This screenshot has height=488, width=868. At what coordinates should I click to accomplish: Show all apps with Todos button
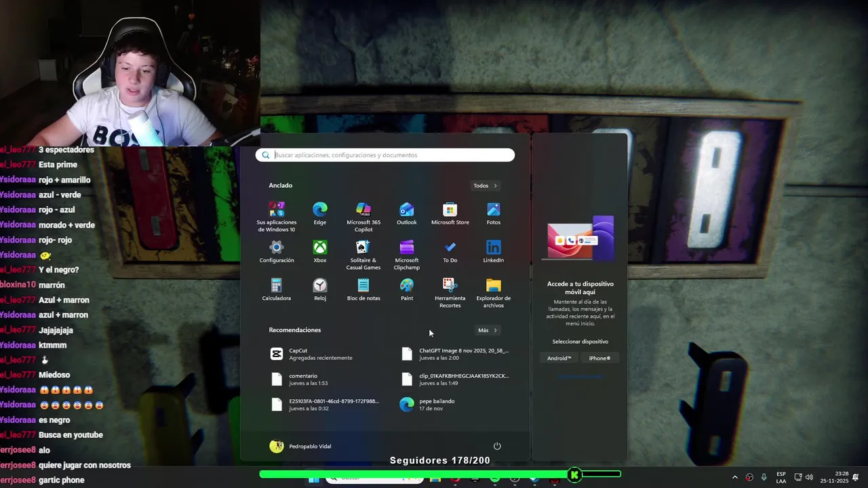pyautogui.click(x=486, y=186)
